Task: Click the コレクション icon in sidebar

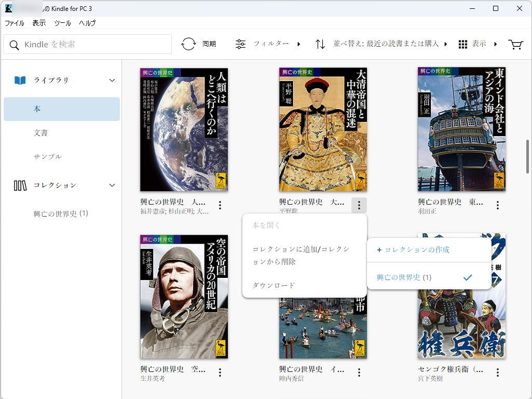Action: click(x=20, y=185)
